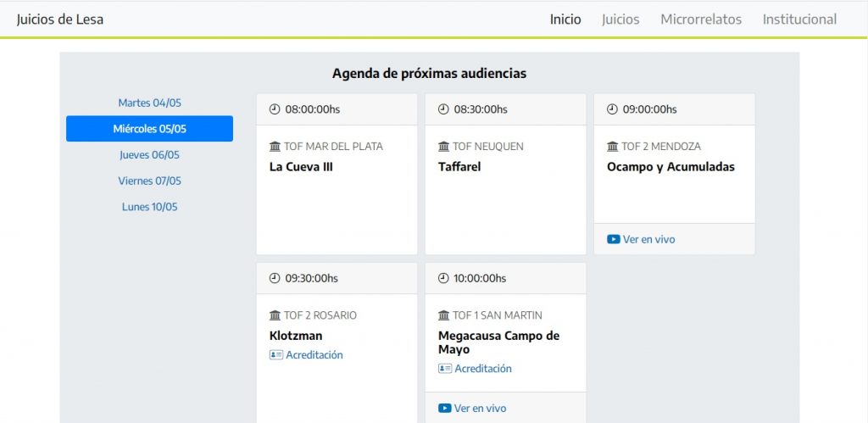Click the YouTube icon under Ocampo y Acumuladas
Image resolution: width=868 pixels, height=423 pixels.
pos(614,239)
